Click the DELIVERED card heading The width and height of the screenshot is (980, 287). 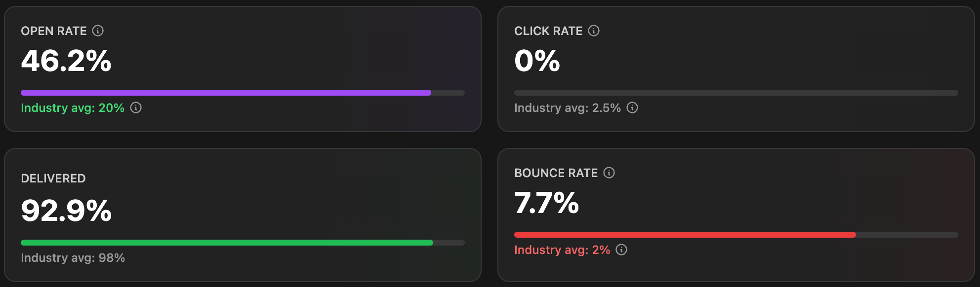53,179
